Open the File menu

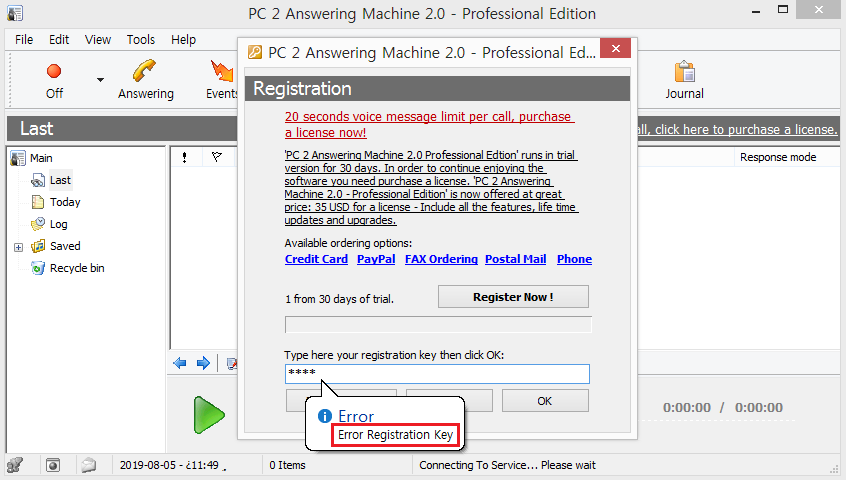tap(24, 39)
